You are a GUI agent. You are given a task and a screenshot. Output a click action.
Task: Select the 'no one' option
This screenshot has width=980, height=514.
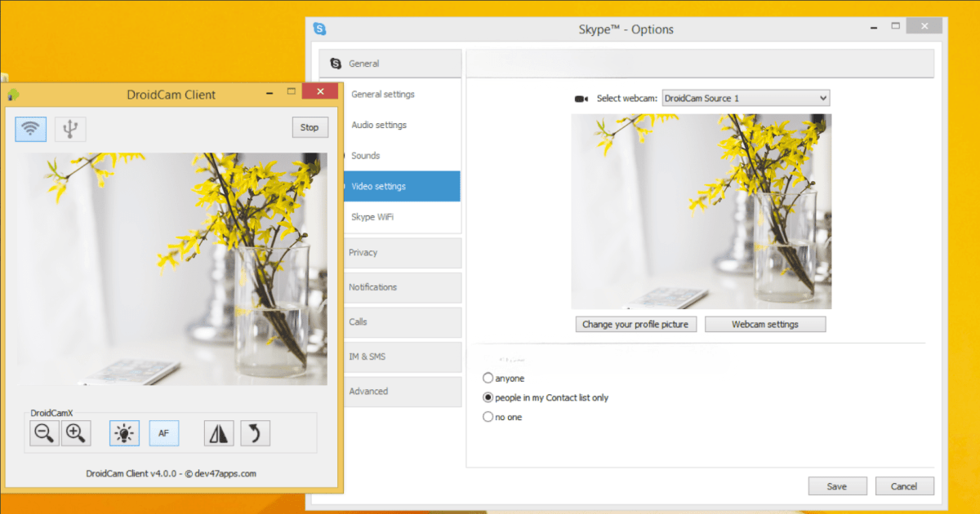[488, 417]
